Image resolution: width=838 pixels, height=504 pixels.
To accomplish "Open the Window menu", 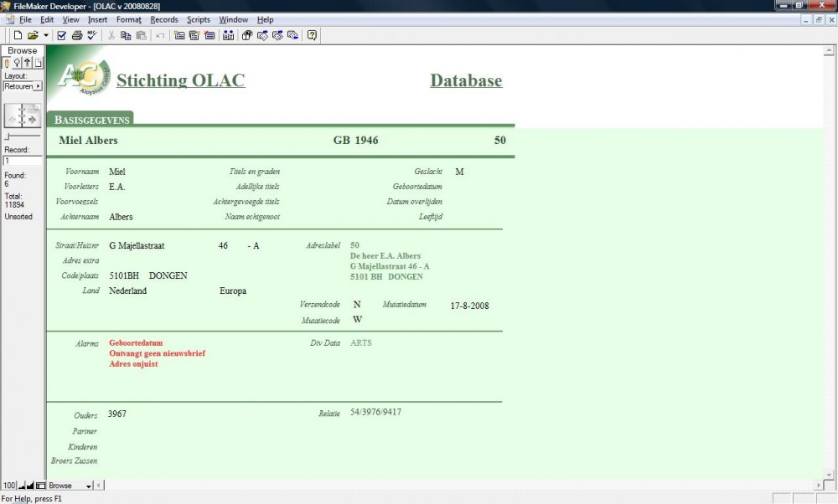I will pos(234,20).
